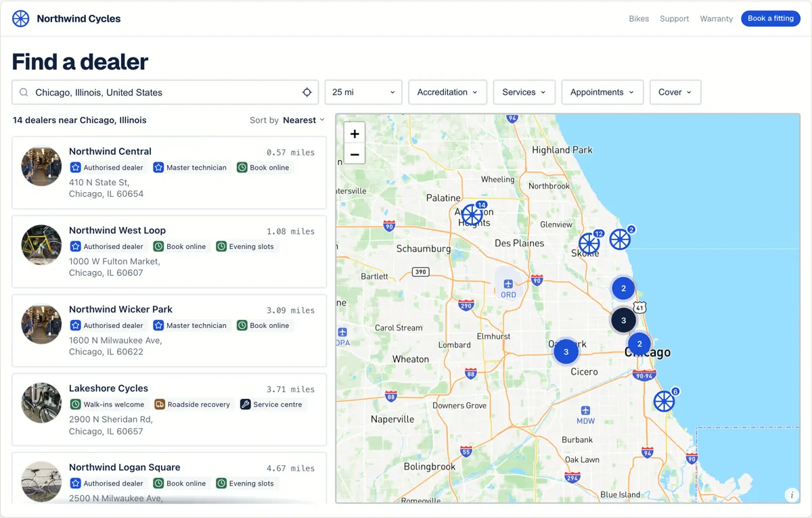812x518 pixels.
Task: Expand the Accreditation filter
Action: pyautogui.click(x=447, y=92)
